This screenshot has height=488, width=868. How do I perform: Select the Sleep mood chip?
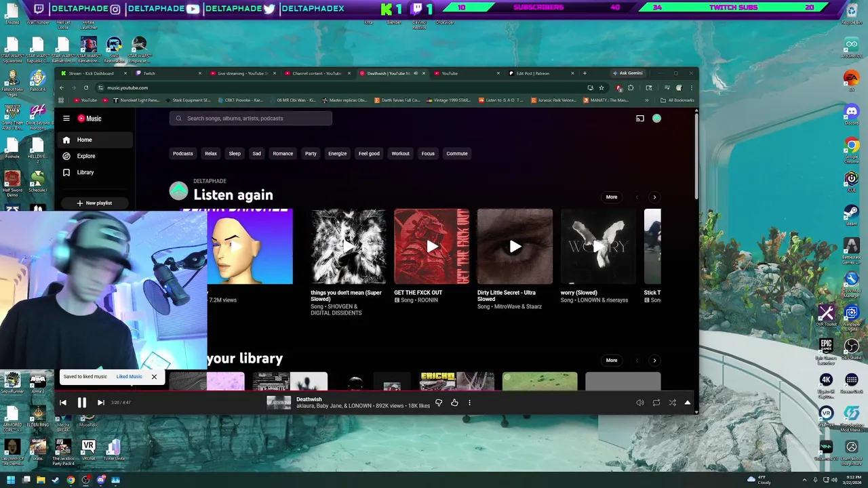(235, 153)
